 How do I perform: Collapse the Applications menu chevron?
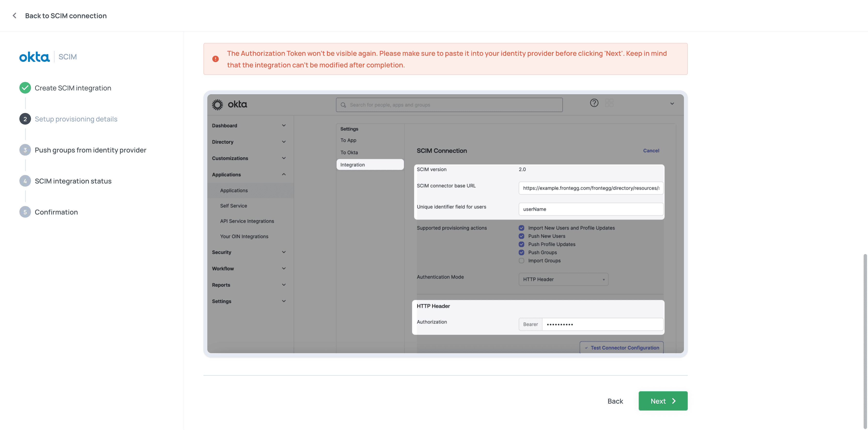coord(284,174)
